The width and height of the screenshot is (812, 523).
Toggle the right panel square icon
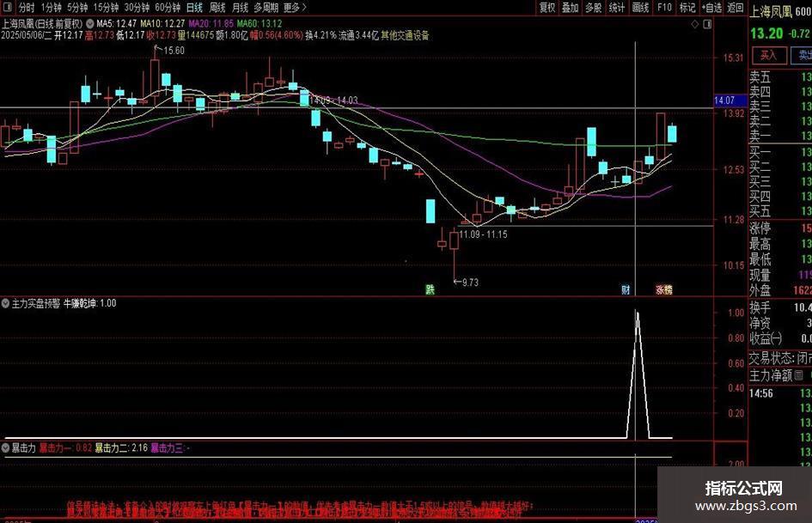click(707, 24)
